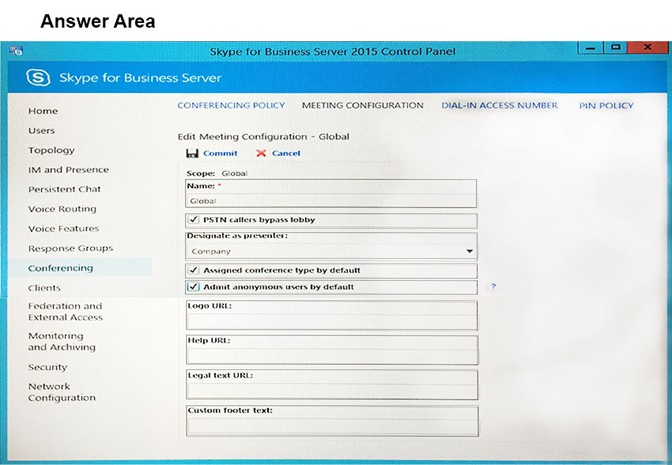Open Monitoring and Archiving in sidebar
The height and width of the screenshot is (465, 672).
[x=62, y=342]
